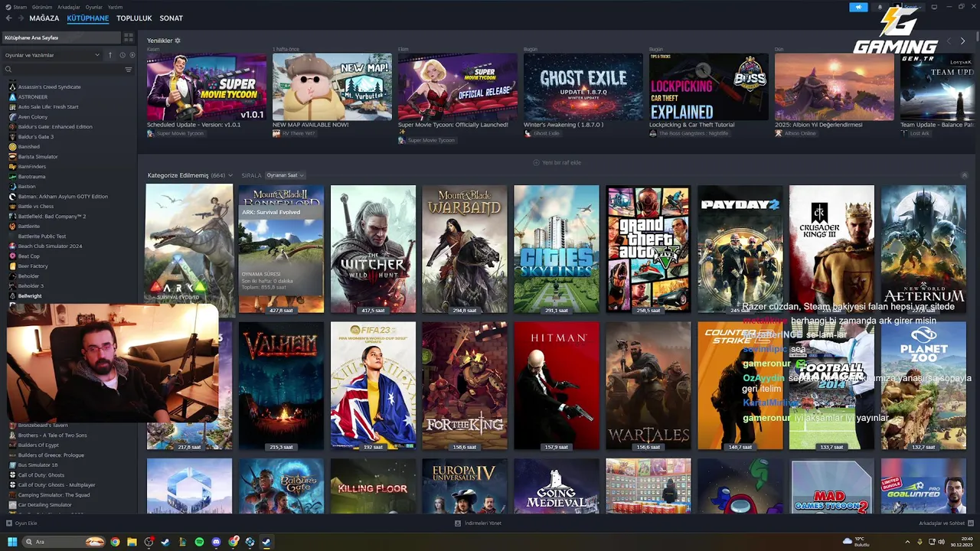Open the Görünüm menu
The width and height of the screenshot is (980, 551).
41,7
